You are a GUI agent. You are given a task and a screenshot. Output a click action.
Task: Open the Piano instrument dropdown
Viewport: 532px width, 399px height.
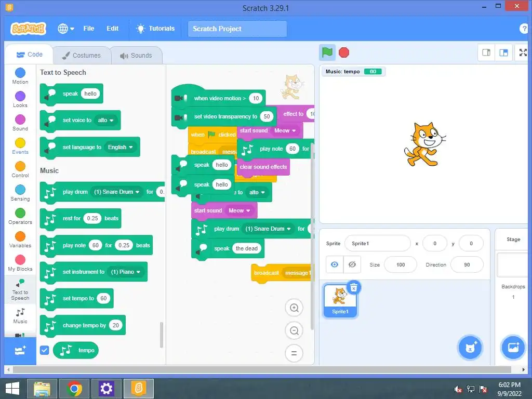tap(126, 272)
